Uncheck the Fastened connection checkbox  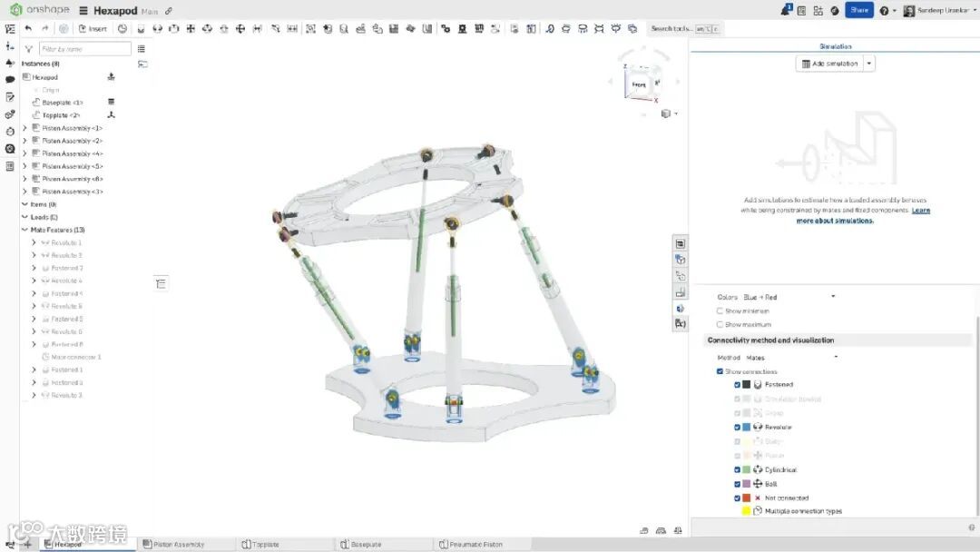click(738, 384)
